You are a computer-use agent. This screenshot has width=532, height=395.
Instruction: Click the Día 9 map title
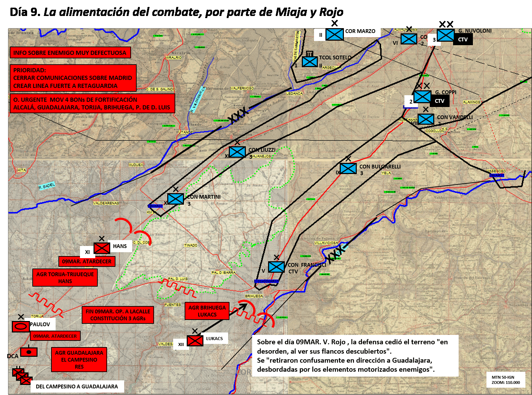[177, 12]
